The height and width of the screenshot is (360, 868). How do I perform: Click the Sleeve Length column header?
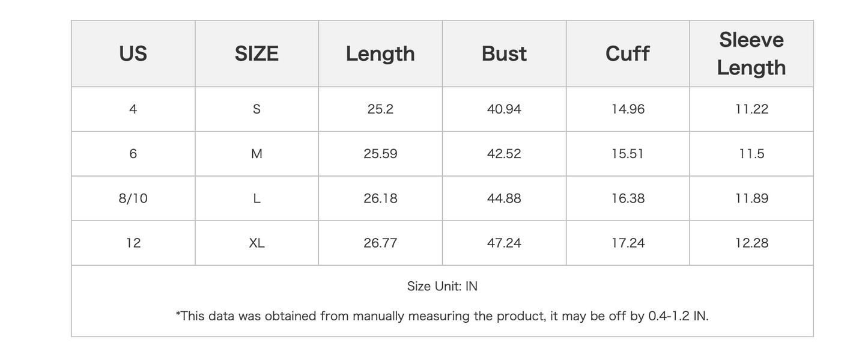[x=751, y=53]
